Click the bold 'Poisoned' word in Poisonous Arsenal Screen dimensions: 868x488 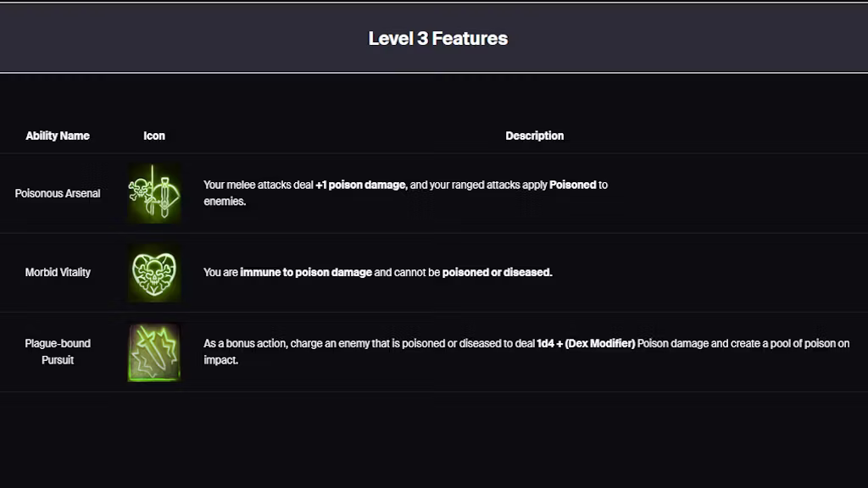tap(573, 185)
